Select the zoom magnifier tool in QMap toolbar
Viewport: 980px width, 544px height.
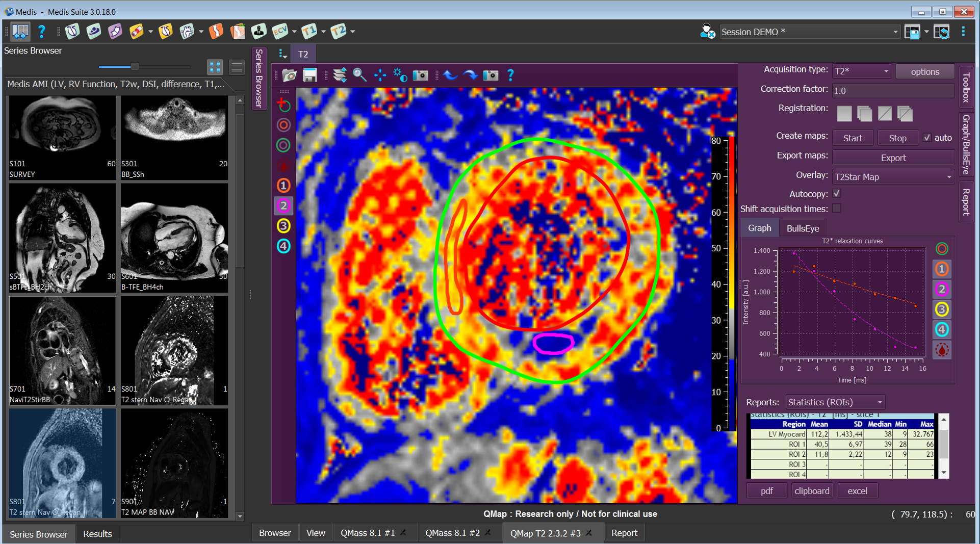(x=360, y=75)
